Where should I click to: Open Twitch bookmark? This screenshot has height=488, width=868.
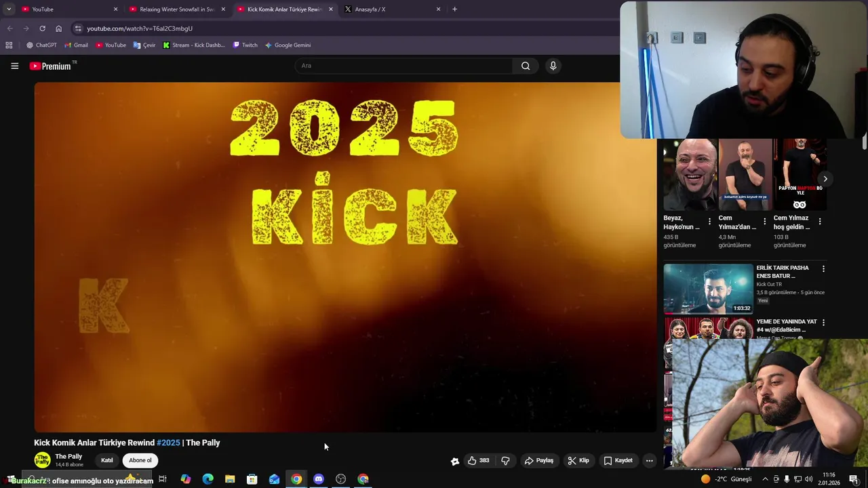[245, 45]
